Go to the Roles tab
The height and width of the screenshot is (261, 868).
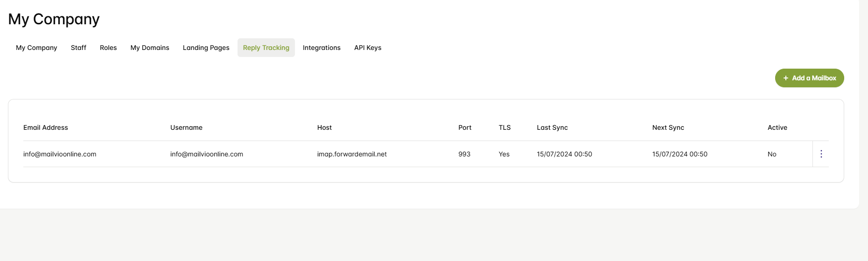108,48
